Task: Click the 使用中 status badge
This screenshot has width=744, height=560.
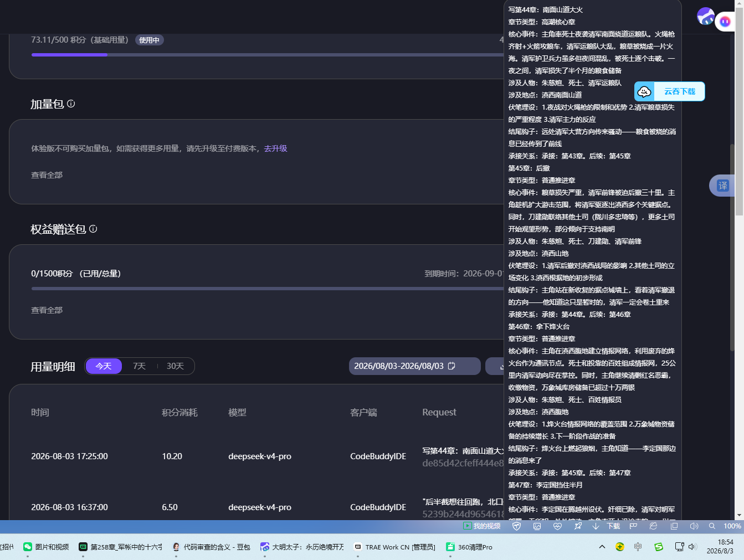Action: (x=149, y=40)
